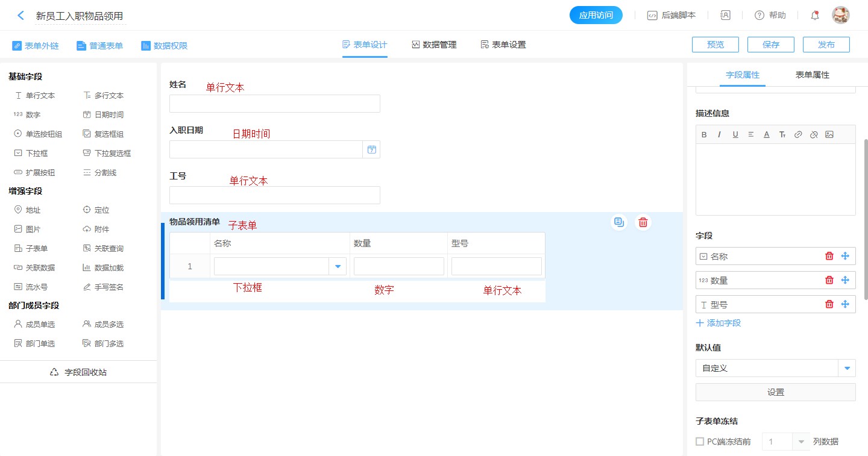Viewport: 868px width, 456px height.
Task: Delete the 物品领用清单 subform with trash icon
Action: coord(643,222)
